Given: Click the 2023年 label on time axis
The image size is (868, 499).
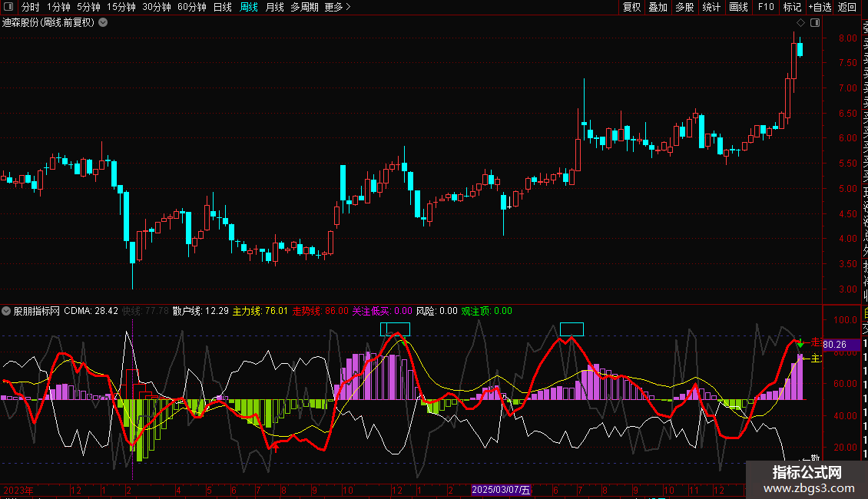Looking at the screenshot, I should click(18, 490).
